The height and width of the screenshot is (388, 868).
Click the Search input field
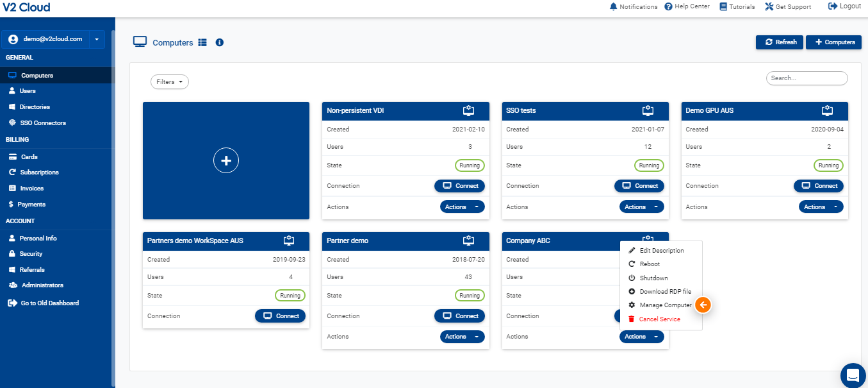click(807, 78)
